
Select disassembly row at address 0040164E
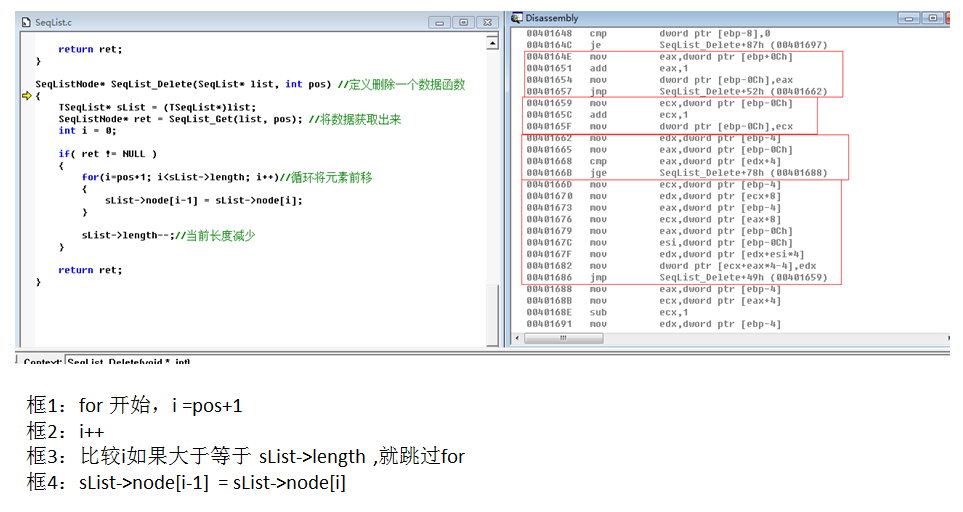[x=660, y=56]
